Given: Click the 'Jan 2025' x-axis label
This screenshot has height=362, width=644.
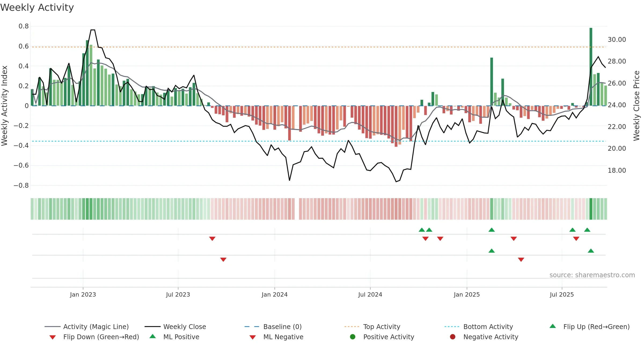Looking at the screenshot, I should tap(467, 294).
